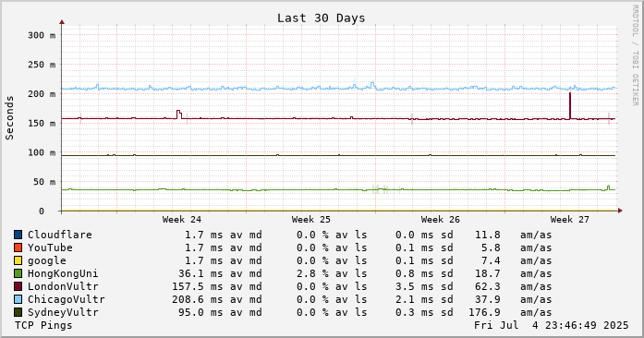Click the '157.5 ms' LondonVultr median value
Screen dimensions: 644x338
tap(197, 286)
